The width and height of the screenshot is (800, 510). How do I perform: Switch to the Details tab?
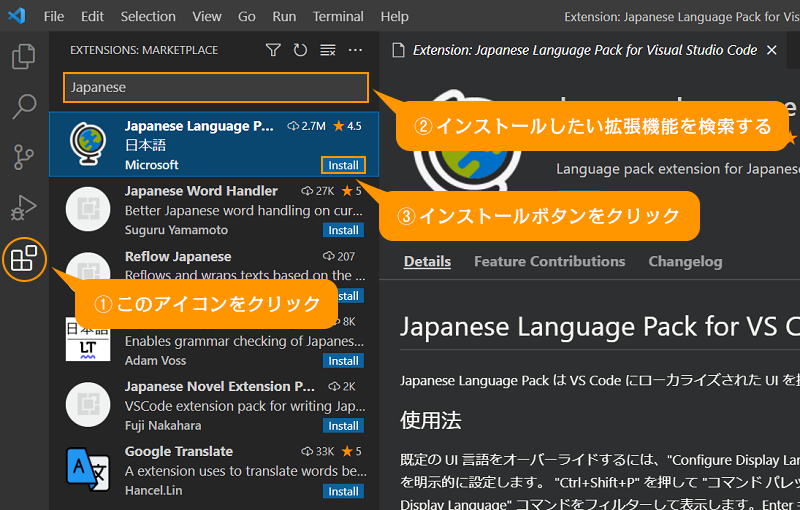click(x=427, y=262)
